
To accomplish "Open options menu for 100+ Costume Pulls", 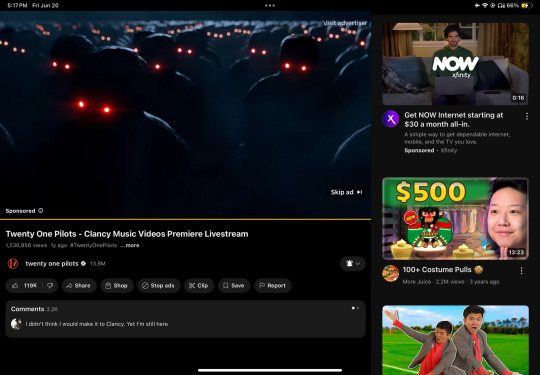I will [521, 271].
